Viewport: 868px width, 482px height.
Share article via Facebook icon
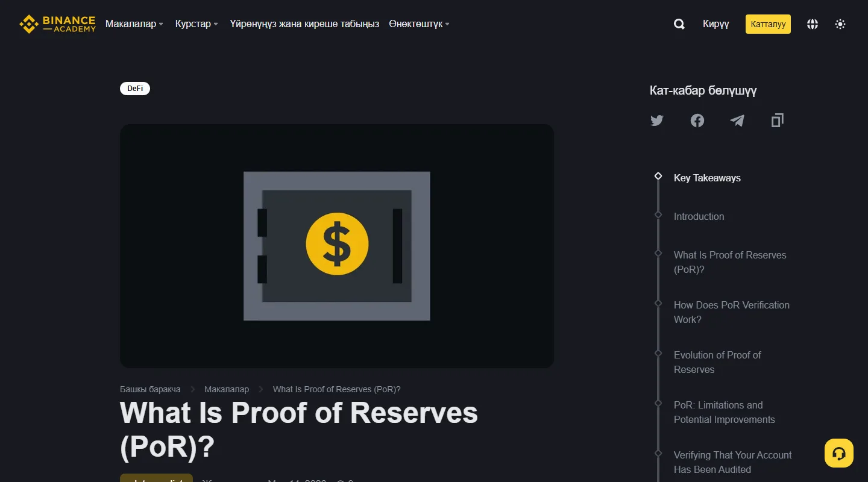[697, 120]
